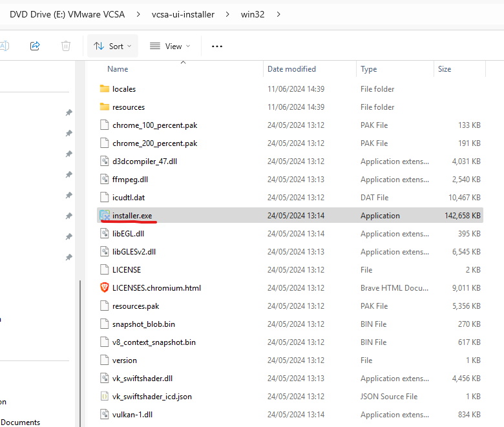Viewport: 504px width, 427px height.
Task: Select vk_swiftshader.dll file name
Action: click(x=142, y=379)
